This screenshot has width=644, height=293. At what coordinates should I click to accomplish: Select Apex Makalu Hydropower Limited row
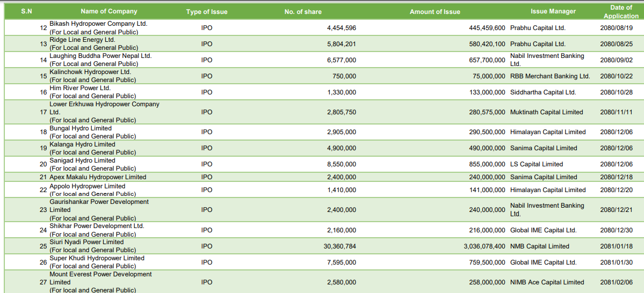[322, 177]
